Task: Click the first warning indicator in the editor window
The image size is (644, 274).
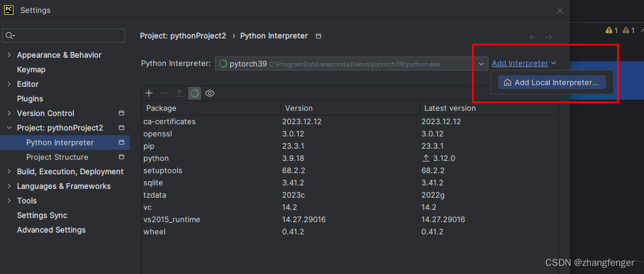Action: tap(611, 30)
